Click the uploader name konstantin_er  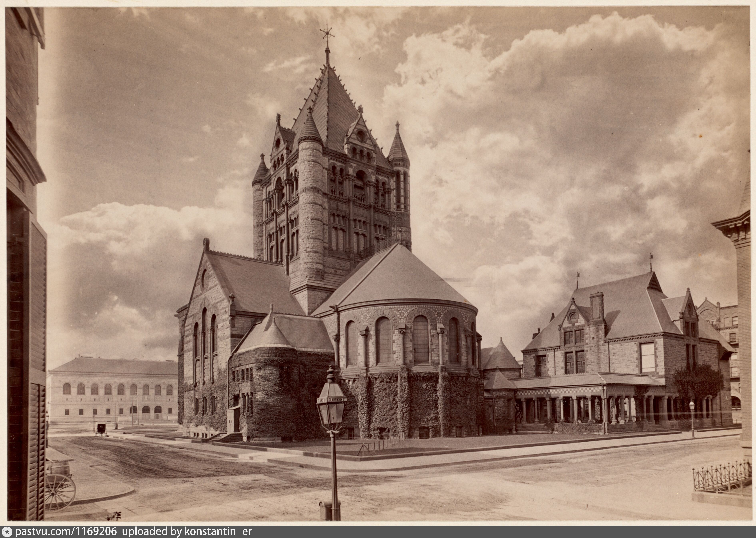point(218,532)
